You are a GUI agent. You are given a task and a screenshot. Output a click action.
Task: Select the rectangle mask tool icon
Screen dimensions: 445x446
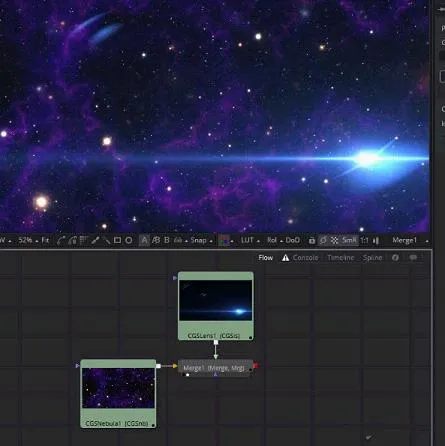(x=117, y=240)
